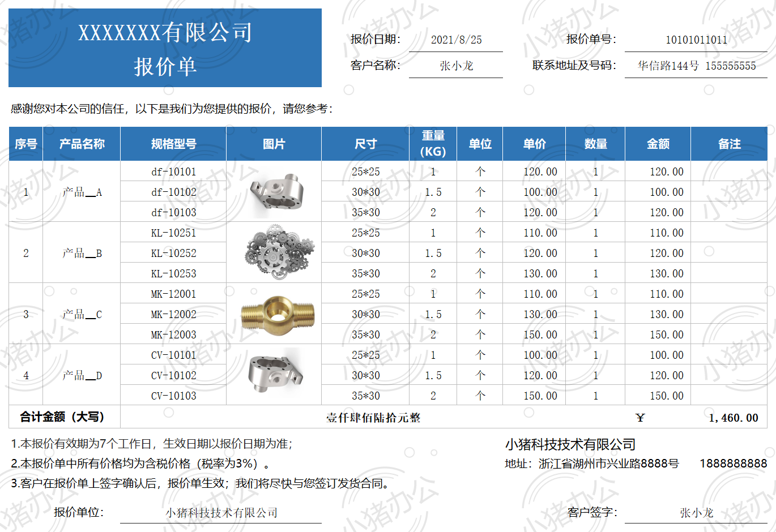Select the 金额 column header
Viewport: 776px width, 532px height.
pyautogui.click(x=658, y=144)
